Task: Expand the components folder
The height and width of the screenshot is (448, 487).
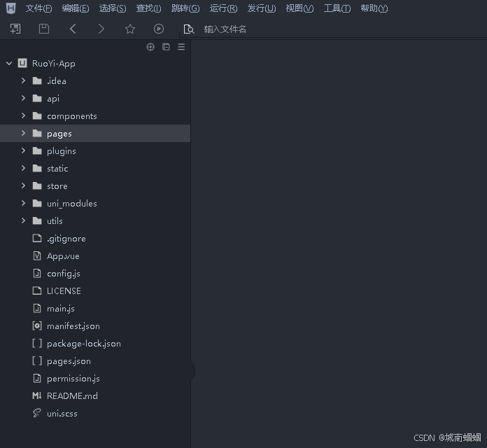Action: 23,116
